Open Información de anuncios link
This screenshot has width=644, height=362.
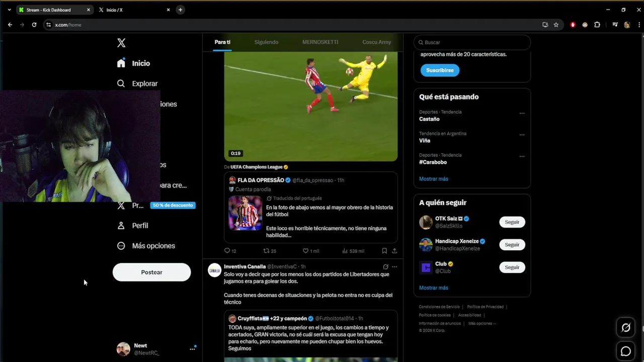[440, 324]
